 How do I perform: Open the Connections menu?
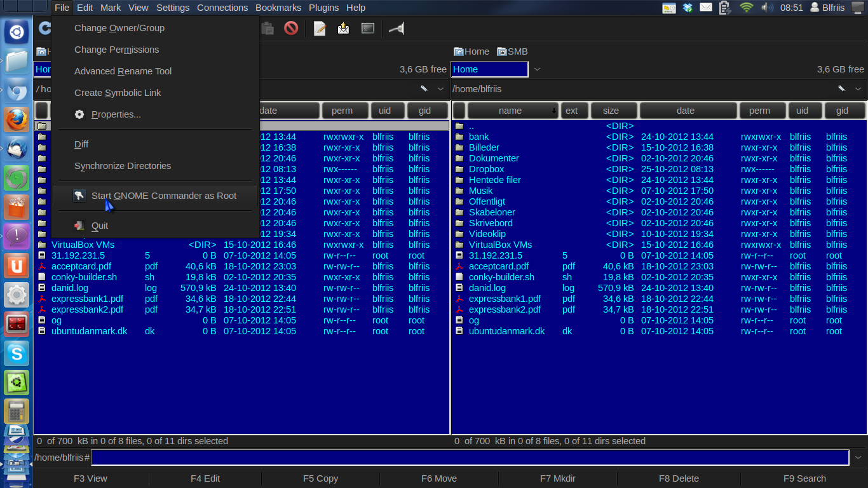[222, 8]
